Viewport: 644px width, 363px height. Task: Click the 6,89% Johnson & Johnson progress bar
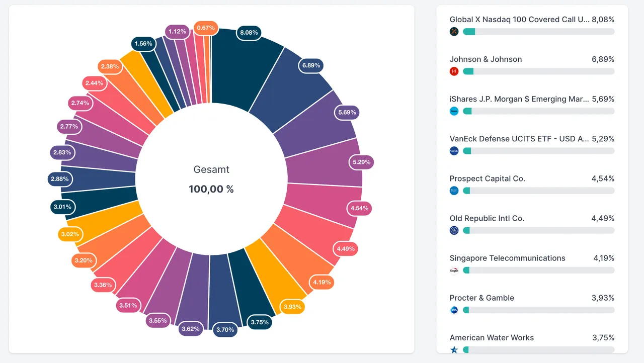tap(538, 71)
